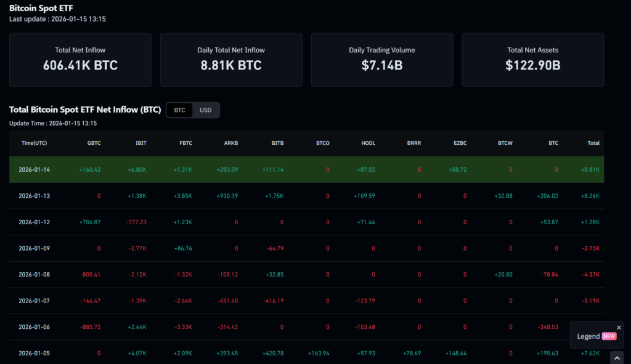
Task: Select the FBTC column header
Action: tap(185, 143)
